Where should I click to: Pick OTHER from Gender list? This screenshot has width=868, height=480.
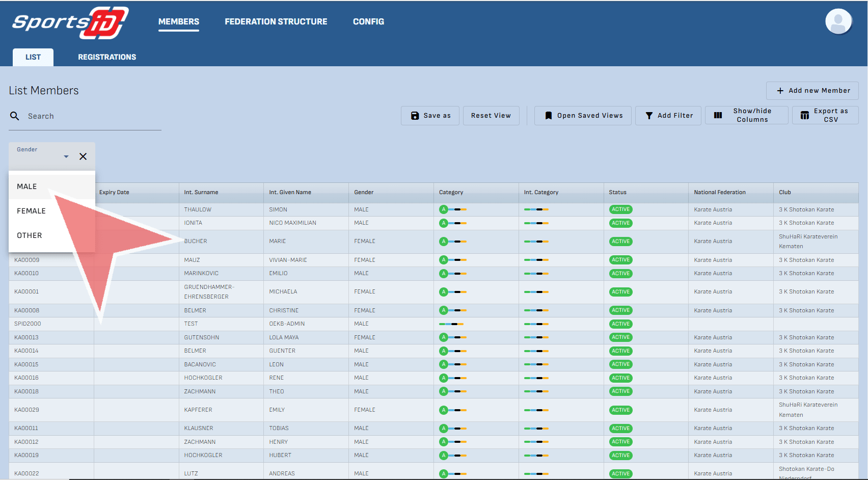coord(30,235)
